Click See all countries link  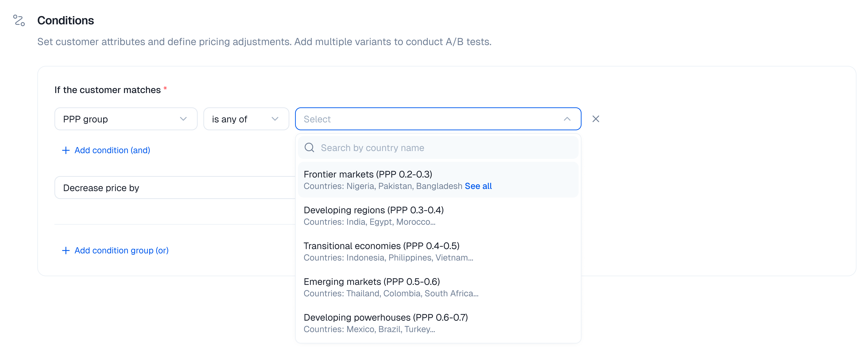(478, 186)
